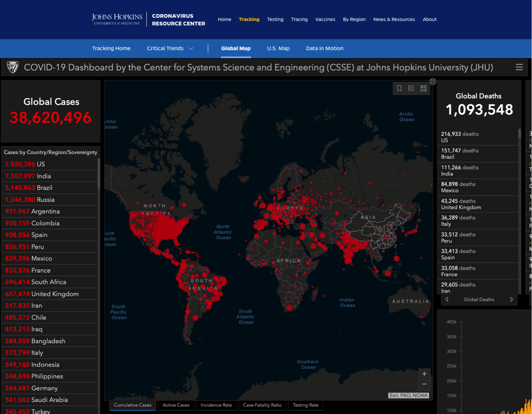Click the Johns Hopkins University logo
This screenshot has width=532, height=414.
click(x=117, y=20)
